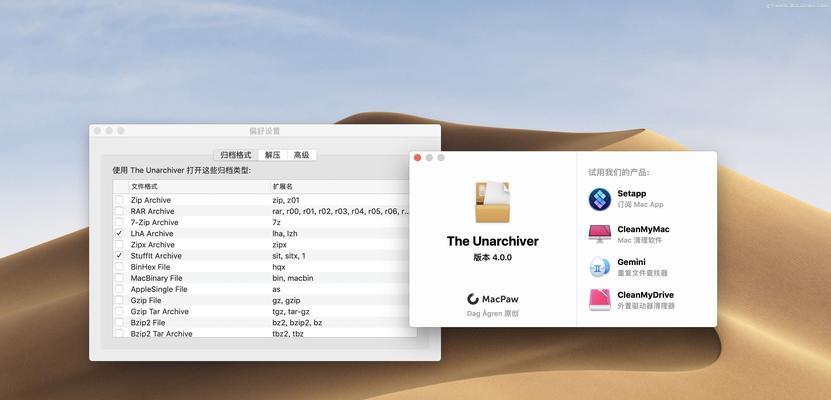Select BinHex File row text

click(x=150, y=267)
